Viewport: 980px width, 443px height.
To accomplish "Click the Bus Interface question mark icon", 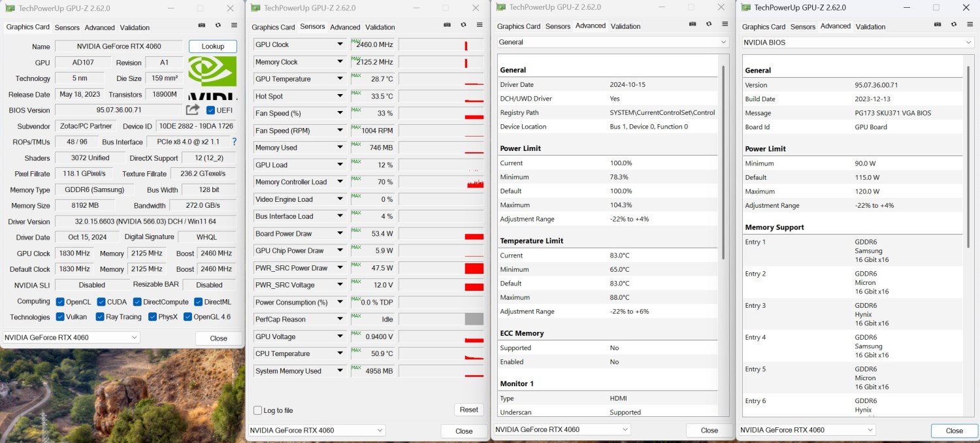I will pos(234,142).
